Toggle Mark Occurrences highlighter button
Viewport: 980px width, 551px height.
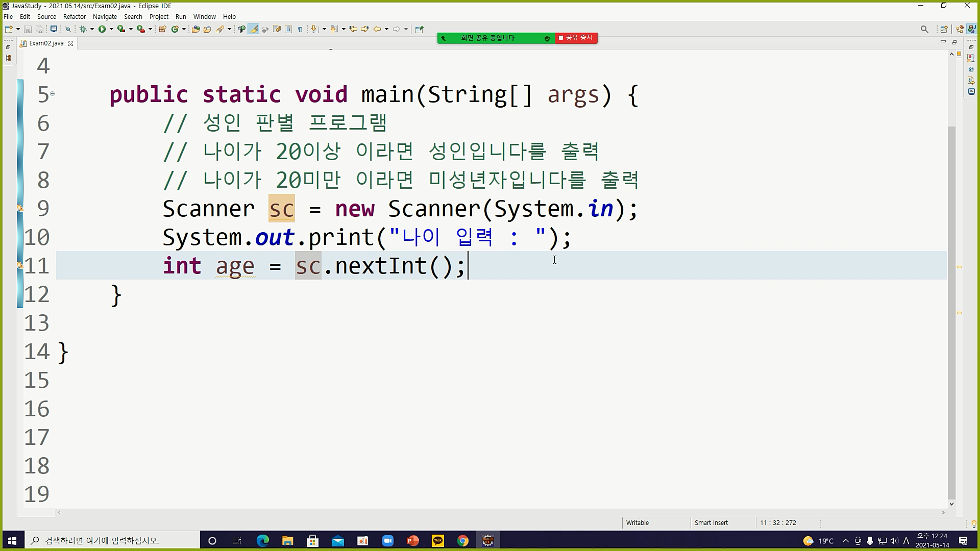253,29
